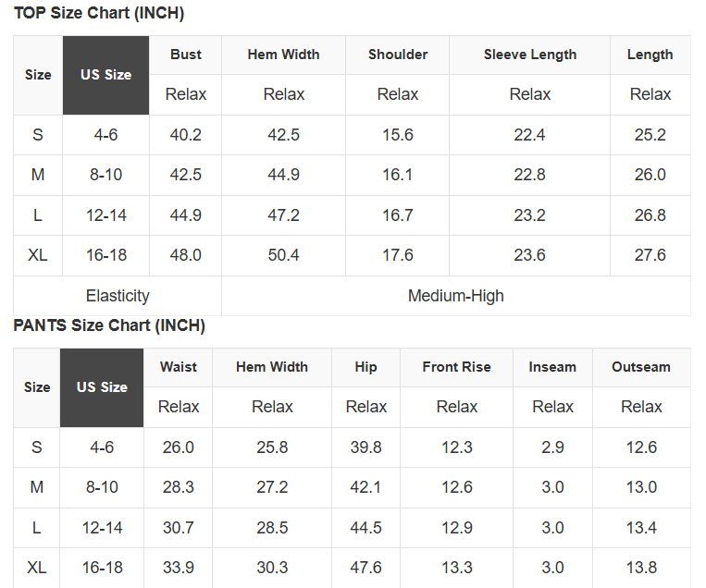This screenshot has height=588, width=706.
Task: Click the dark US Size header in TOP chart
Action: (x=105, y=75)
